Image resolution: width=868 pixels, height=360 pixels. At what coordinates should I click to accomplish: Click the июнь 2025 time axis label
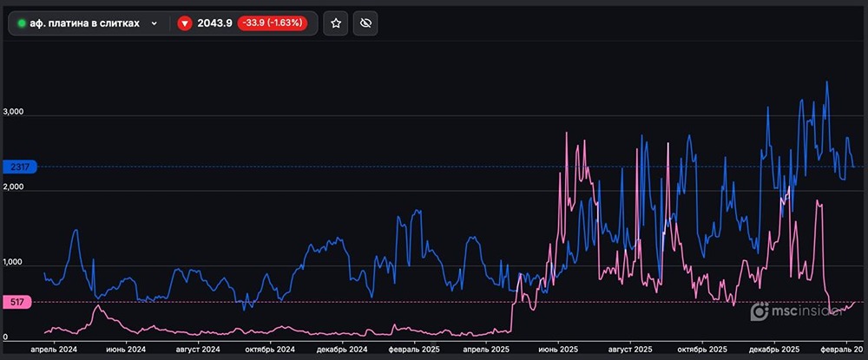click(x=560, y=349)
